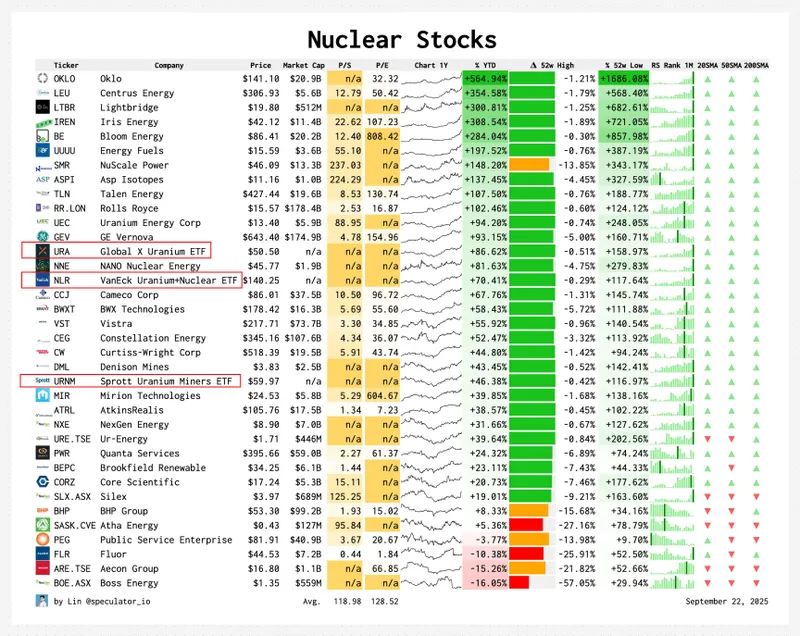Click the VanEck NLR blue logo
The width and height of the screenshot is (800, 636).
(x=42, y=280)
